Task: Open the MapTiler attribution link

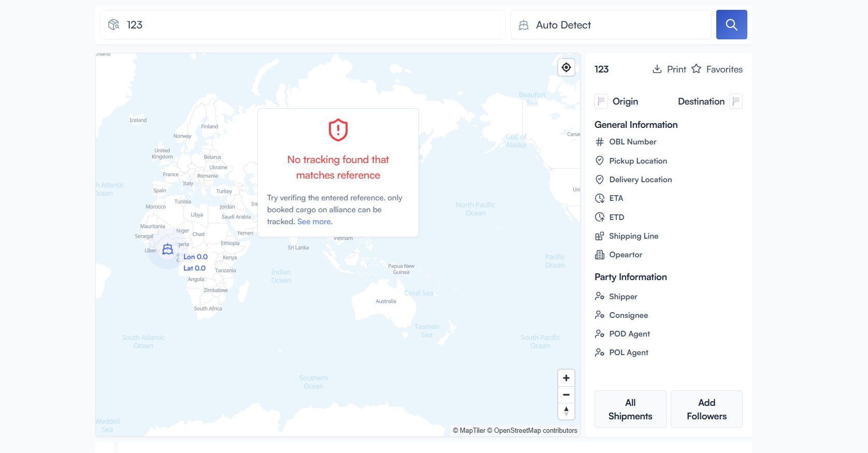Action: (469, 430)
